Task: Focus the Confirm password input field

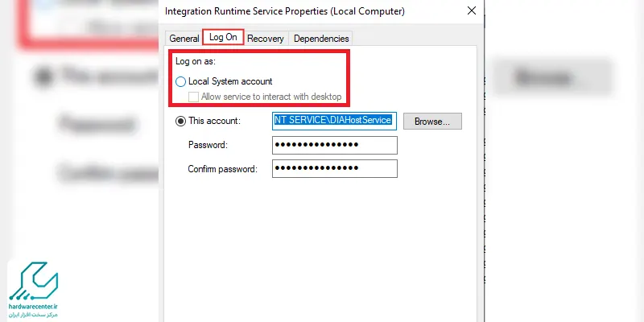Action: [335, 168]
